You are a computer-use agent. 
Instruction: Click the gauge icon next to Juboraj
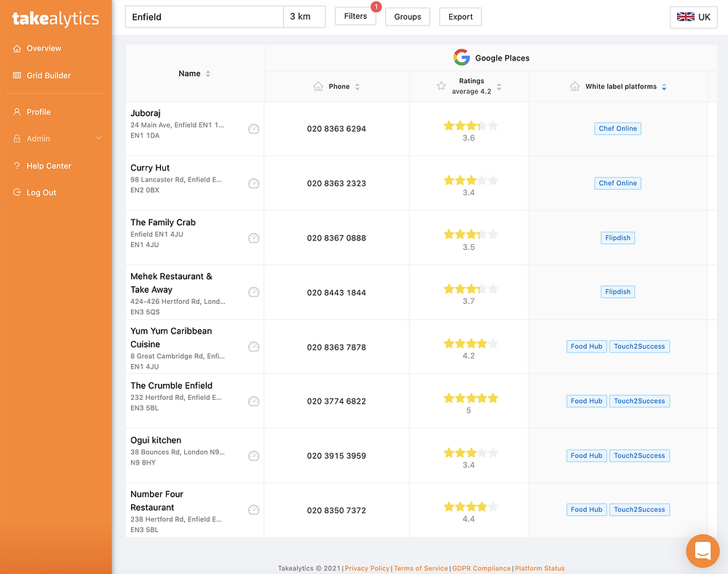(x=253, y=129)
